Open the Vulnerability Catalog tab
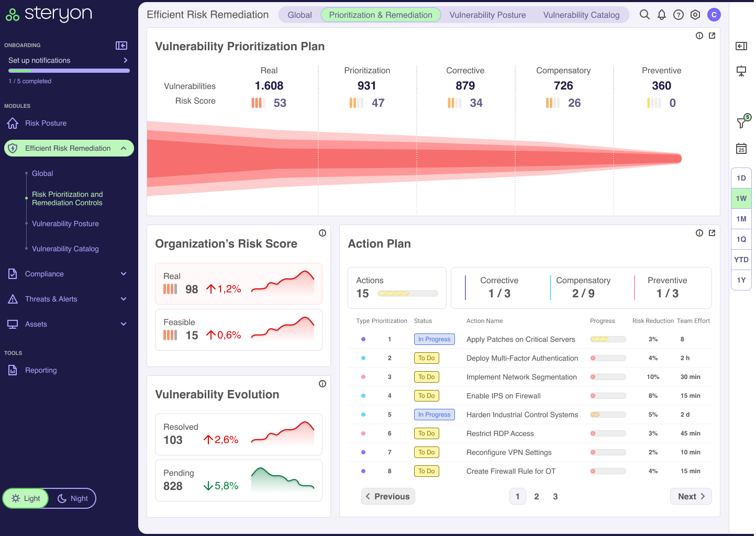756x536 pixels. click(x=581, y=15)
